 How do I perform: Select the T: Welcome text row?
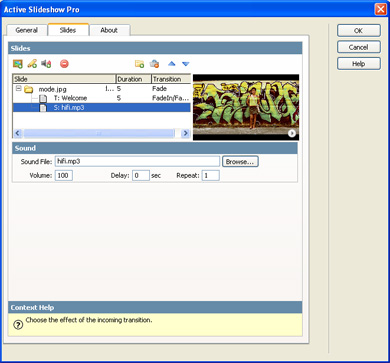(102, 98)
